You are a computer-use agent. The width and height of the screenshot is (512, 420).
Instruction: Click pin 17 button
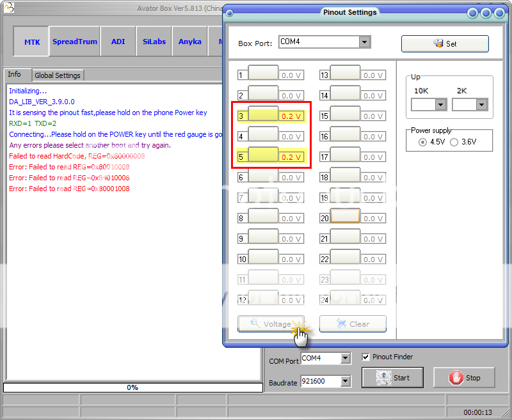pos(345,154)
